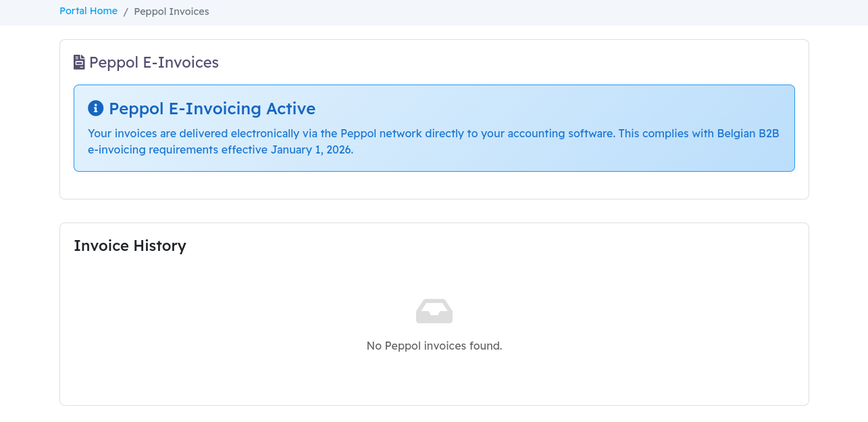This screenshot has height=422, width=868.
Task: Click the word 'Active' in the alert title
Action: (x=290, y=108)
